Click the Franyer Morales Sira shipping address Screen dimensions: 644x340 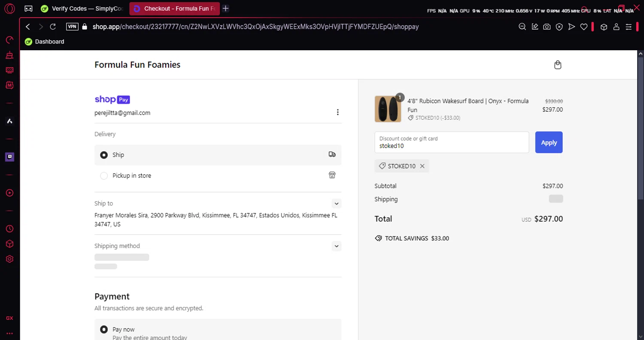click(216, 220)
